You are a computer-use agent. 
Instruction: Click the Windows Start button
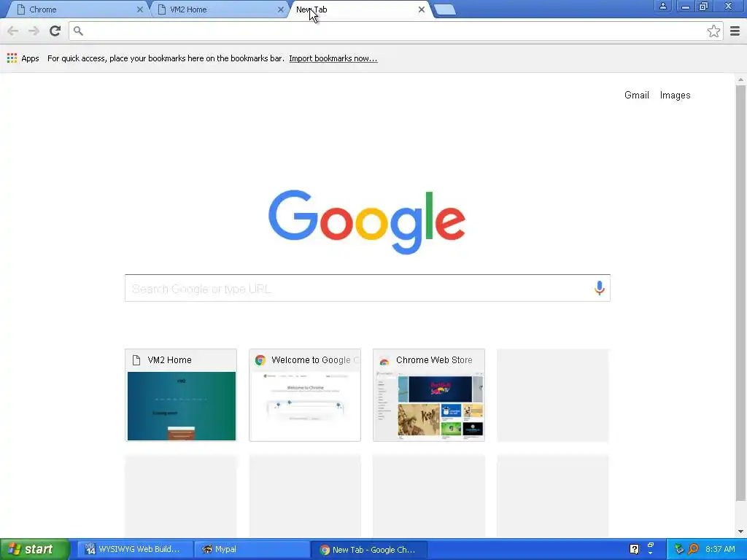[34, 549]
